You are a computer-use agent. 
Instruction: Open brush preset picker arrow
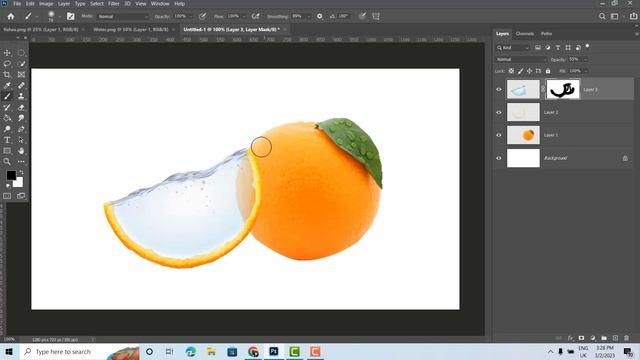tap(60, 17)
